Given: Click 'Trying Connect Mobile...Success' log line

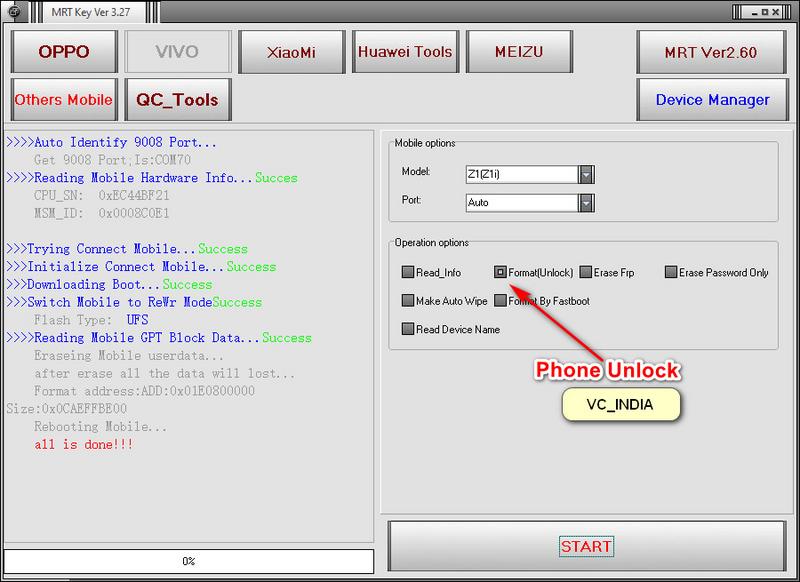Looking at the screenshot, I should point(127,249).
